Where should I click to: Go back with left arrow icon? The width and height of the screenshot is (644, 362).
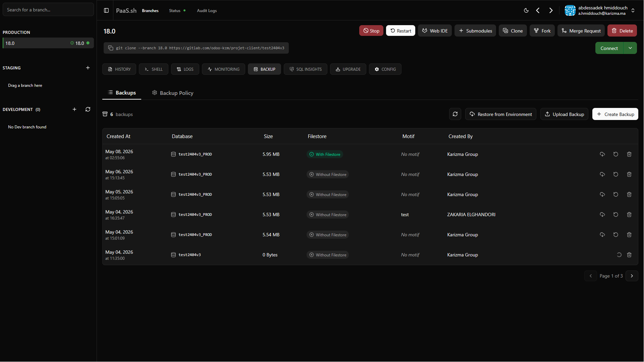(538, 10)
